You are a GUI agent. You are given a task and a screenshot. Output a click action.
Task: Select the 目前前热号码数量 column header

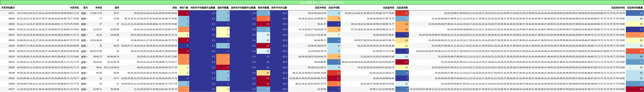(635, 8)
